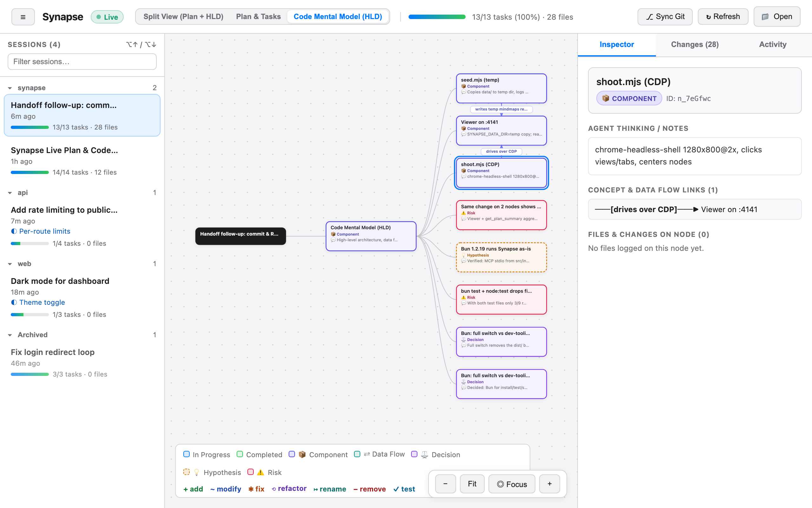Click the lightbulb icon beside Hypothesis legend
This screenshot has width=812, height=508.
(197, 472)
